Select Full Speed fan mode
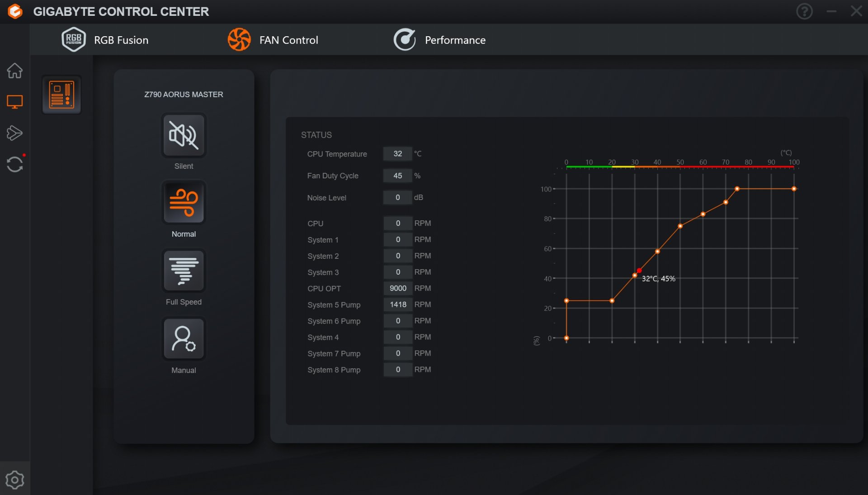 [184, 271]
